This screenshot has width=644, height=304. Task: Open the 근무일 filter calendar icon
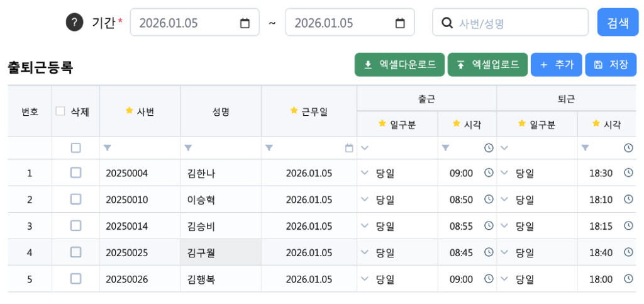pyautogui.click(x=349, y=148)
